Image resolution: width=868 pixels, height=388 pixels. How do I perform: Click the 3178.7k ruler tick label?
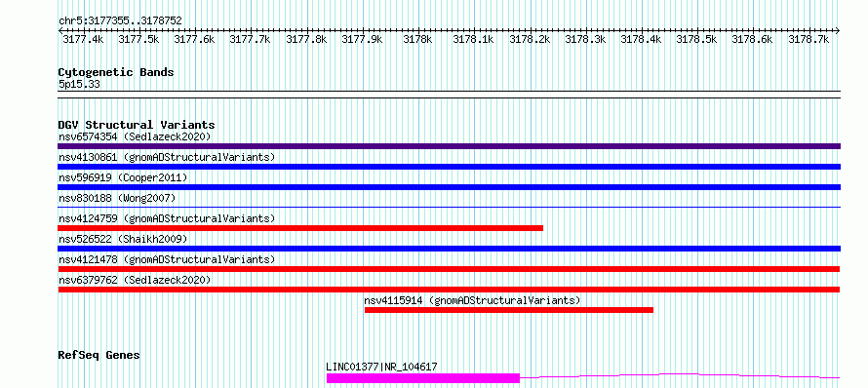(809, 39)
